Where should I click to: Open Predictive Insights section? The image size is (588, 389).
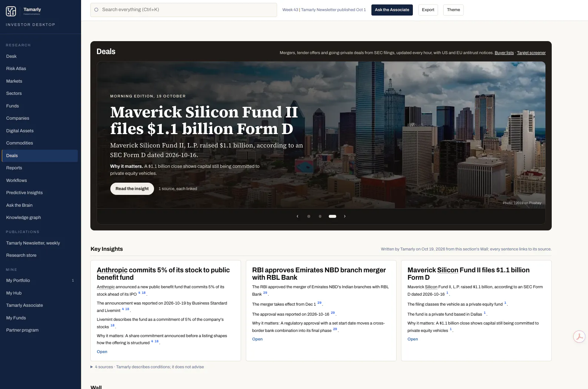(x=40, y=193)
